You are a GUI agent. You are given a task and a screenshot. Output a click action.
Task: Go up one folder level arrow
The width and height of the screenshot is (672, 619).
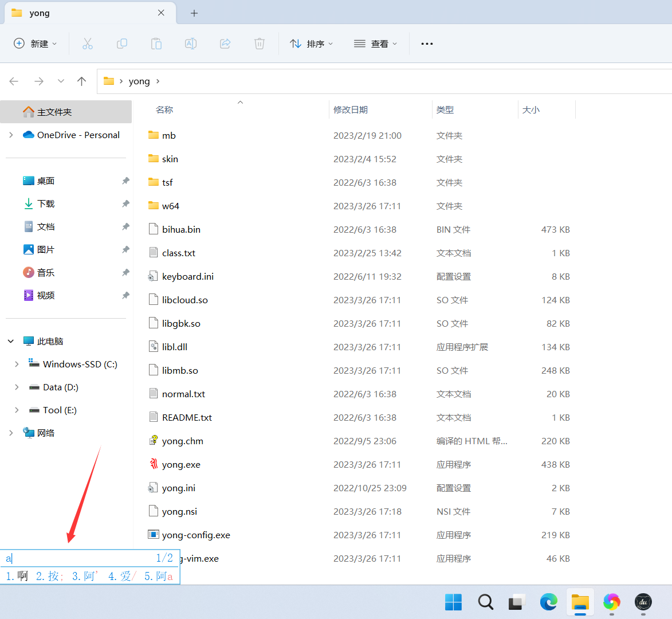click(81, 81)
